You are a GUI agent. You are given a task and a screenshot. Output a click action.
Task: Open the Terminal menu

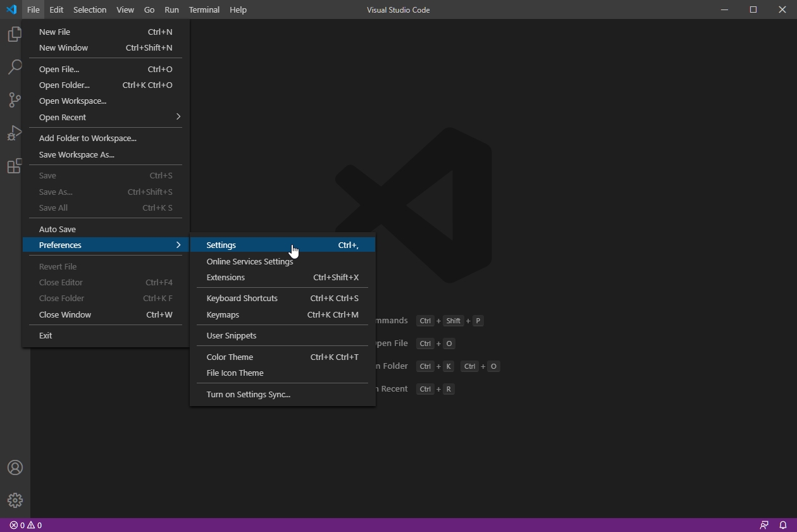(x=204, y=9)
